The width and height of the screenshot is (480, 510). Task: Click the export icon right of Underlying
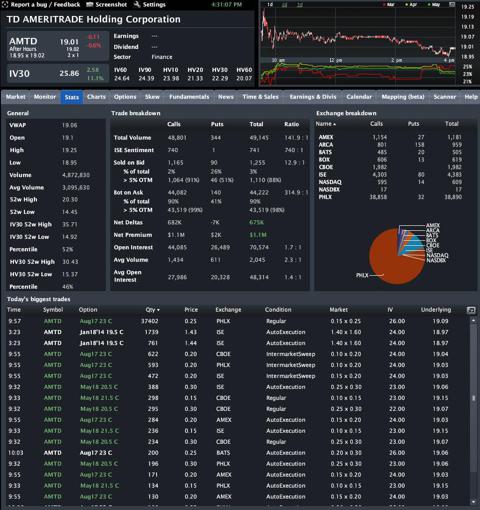(x=471, y=310)
